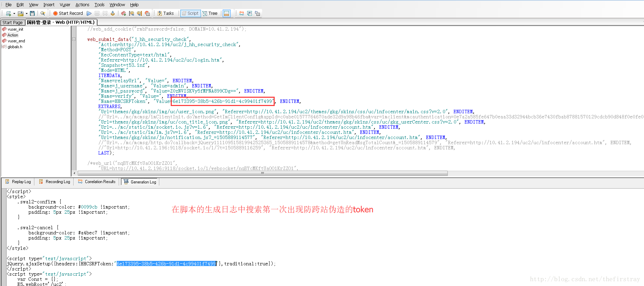Click the Compile script icon
644x286 pixels.
113,13
